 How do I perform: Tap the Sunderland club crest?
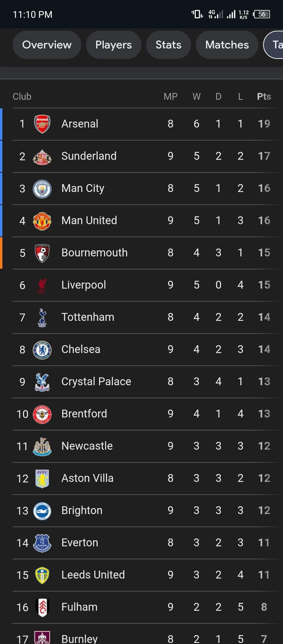tap(42, 156)
